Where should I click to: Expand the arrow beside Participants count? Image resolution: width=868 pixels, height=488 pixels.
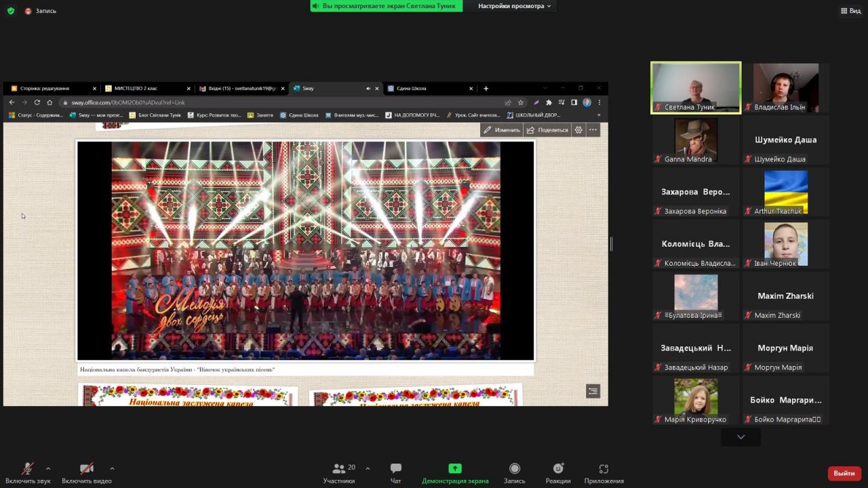pyautogui.click(x=368, y=468)
